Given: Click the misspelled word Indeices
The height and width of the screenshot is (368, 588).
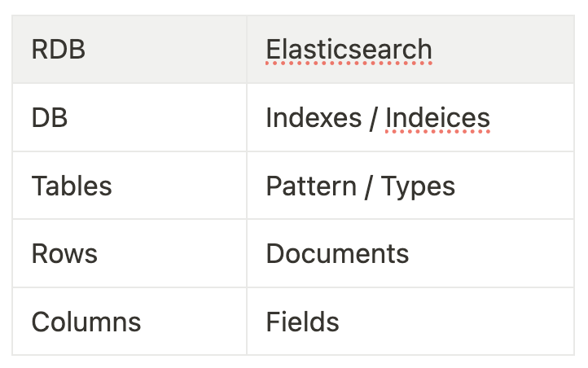Looking at the screenshot, I should click(x=437, y=118).
